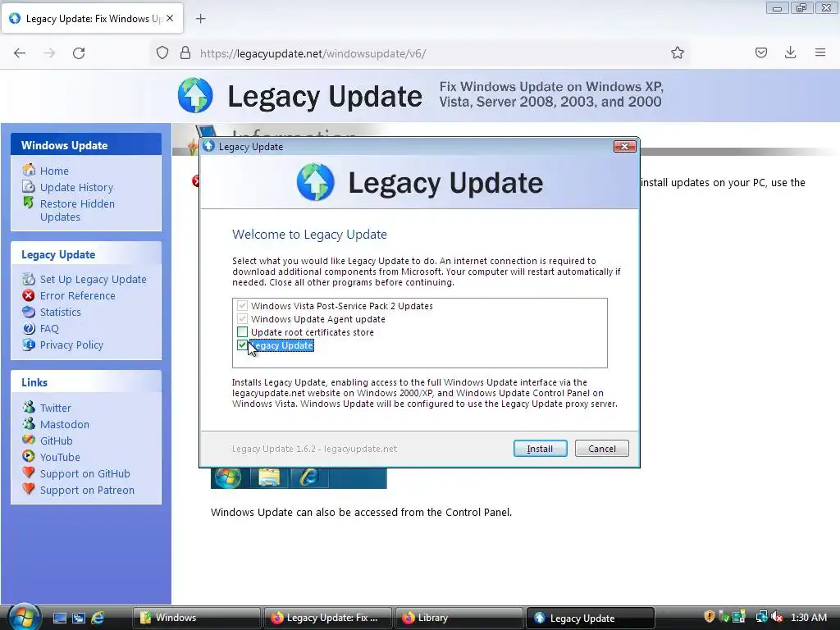Image resolution: width=840 pixels, height=630 pixels.
Task: Open the Statistics link
Action: (61, 312)
